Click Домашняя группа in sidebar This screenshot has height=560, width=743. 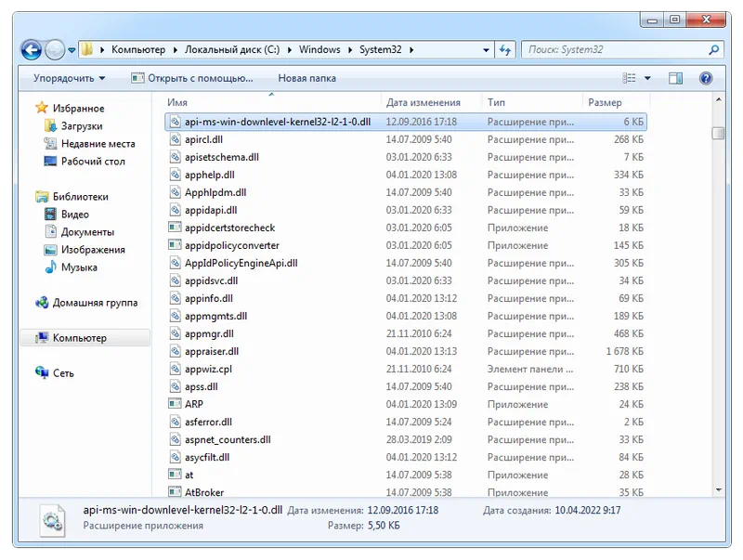[x=95, y=303]
